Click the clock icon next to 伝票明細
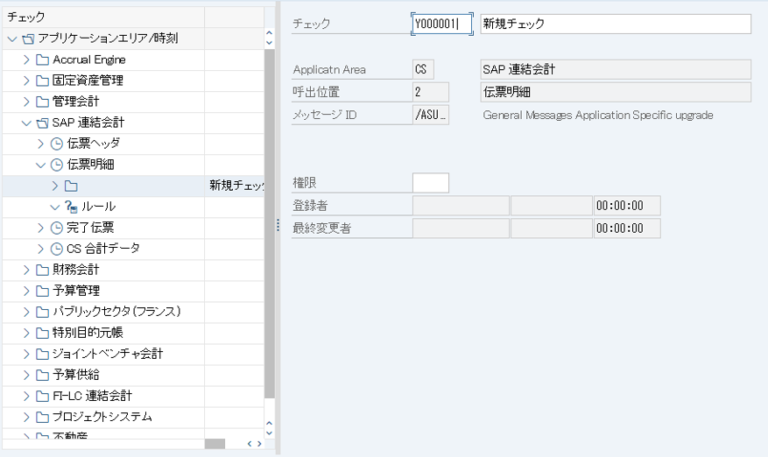The height and width of the screenshot is (457, 768). point(57,165)
